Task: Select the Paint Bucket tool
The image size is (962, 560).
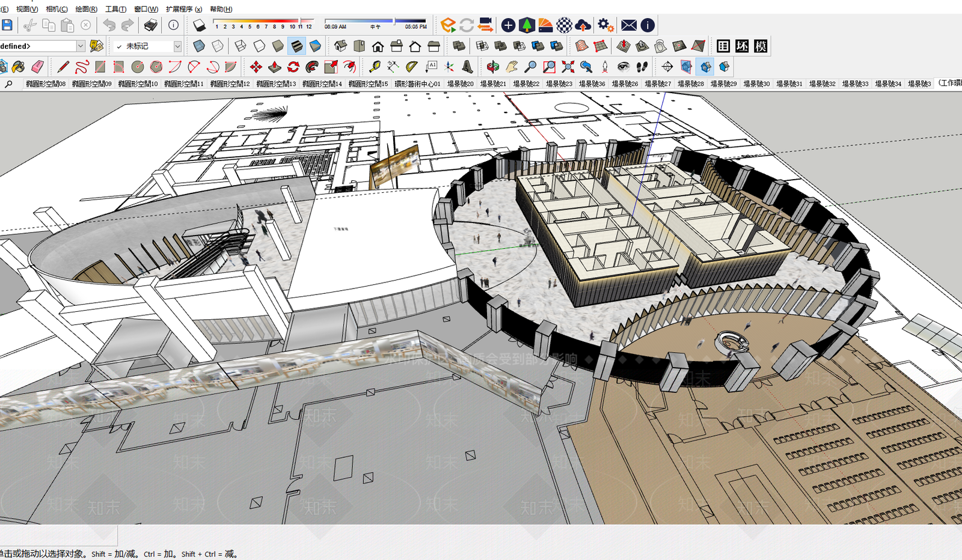Action: (x=18, y=67)
